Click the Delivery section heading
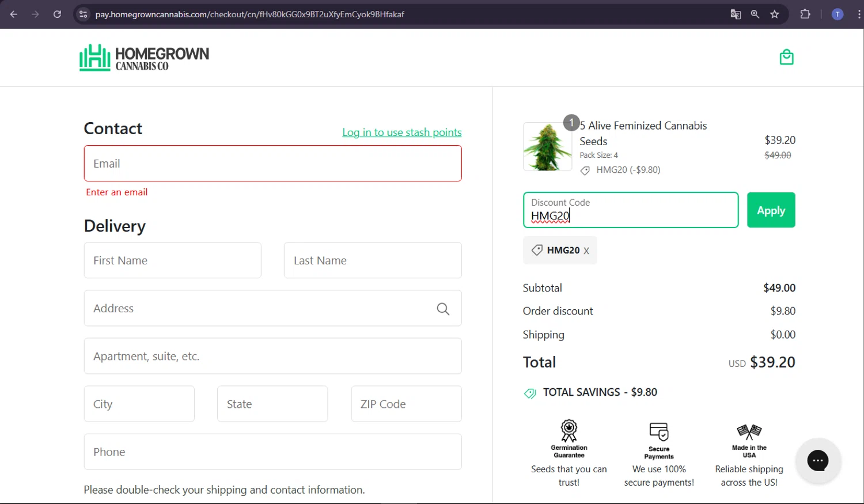Viewport: 864px width, 504px height. pos(115,226)
